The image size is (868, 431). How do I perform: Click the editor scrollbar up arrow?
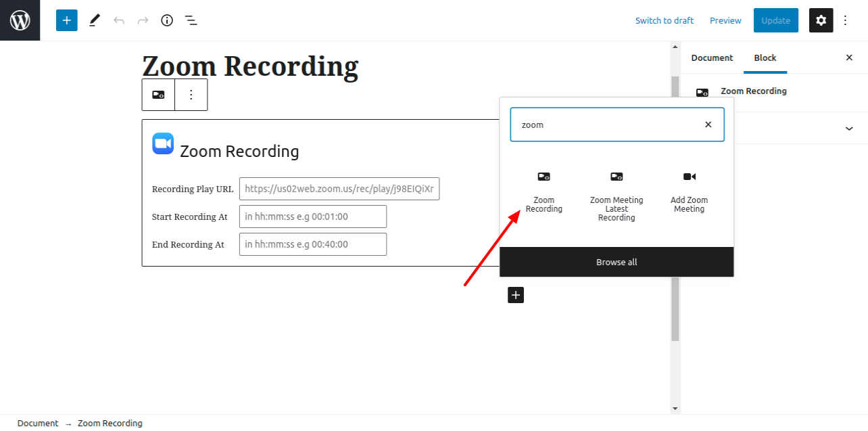[675, 47]
